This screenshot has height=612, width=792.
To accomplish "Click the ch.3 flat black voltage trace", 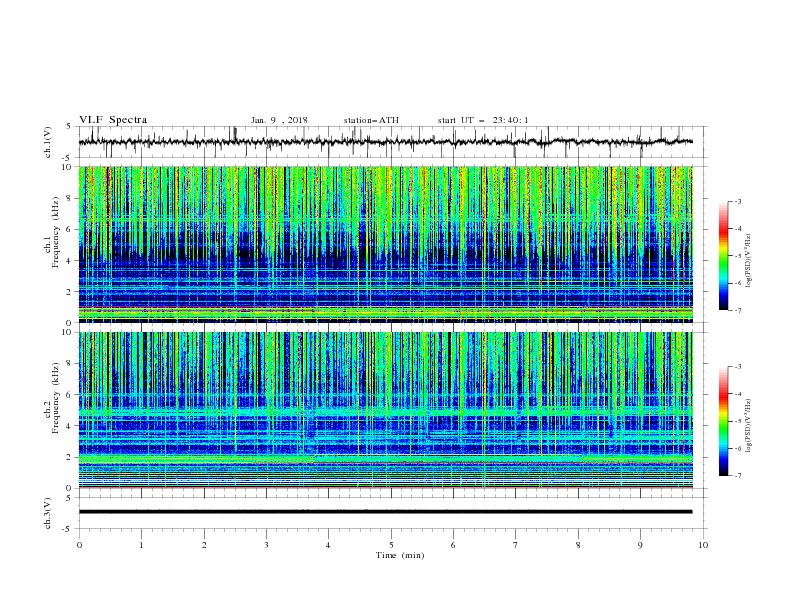I will click(x=385, y=512).
